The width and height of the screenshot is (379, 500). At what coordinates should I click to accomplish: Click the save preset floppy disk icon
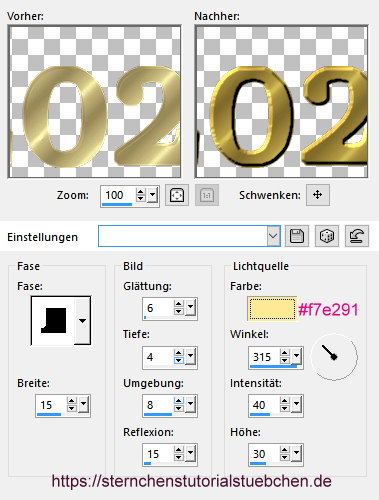297,236
